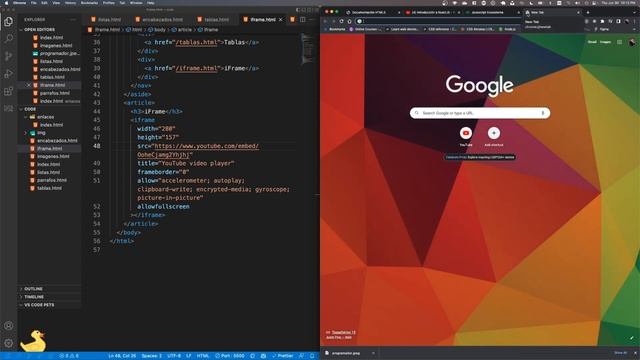This screenshot has height=360, width=640.
Task: Open Chrome three-dot menu
Action: (x=635, y=21)
